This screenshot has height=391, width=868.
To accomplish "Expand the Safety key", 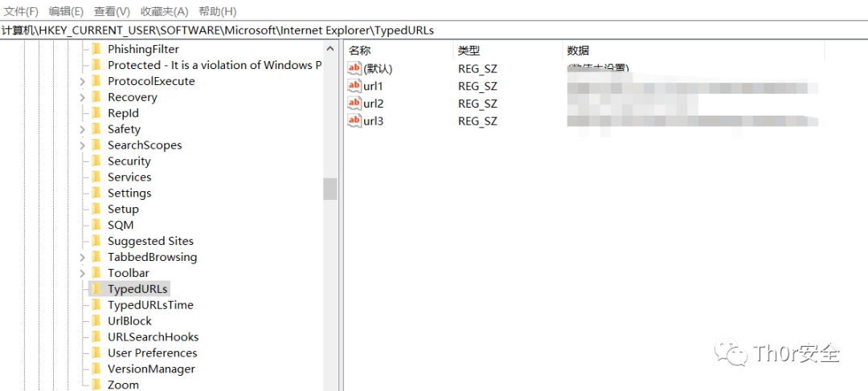I will [x=82, y=130].
